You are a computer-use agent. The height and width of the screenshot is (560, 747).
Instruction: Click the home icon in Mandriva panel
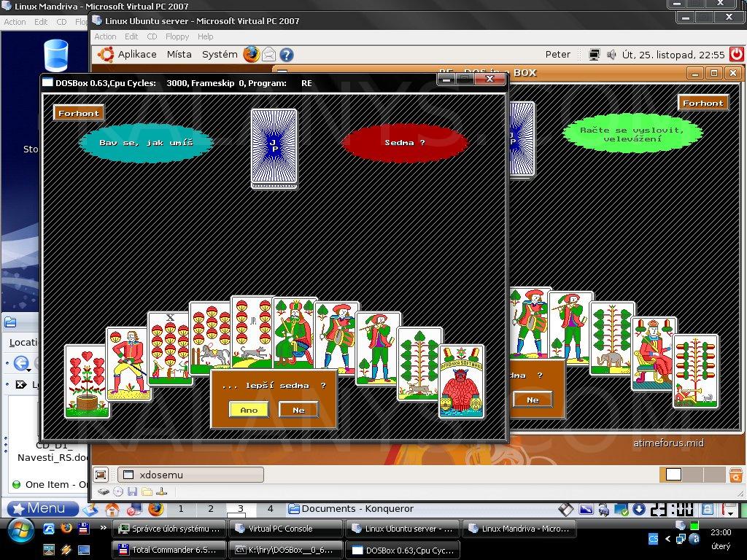click(x=112, y=509)
